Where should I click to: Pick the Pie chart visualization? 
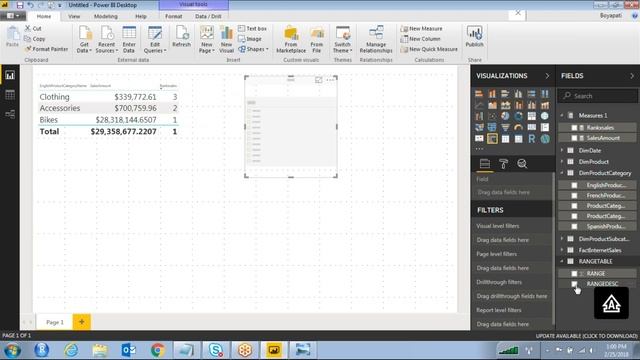click(505, 116)
